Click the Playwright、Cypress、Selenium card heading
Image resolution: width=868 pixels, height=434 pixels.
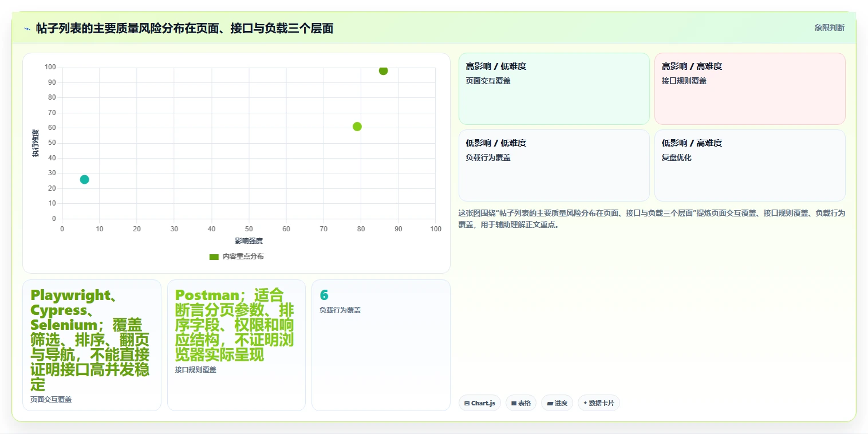tap(90, 340)
